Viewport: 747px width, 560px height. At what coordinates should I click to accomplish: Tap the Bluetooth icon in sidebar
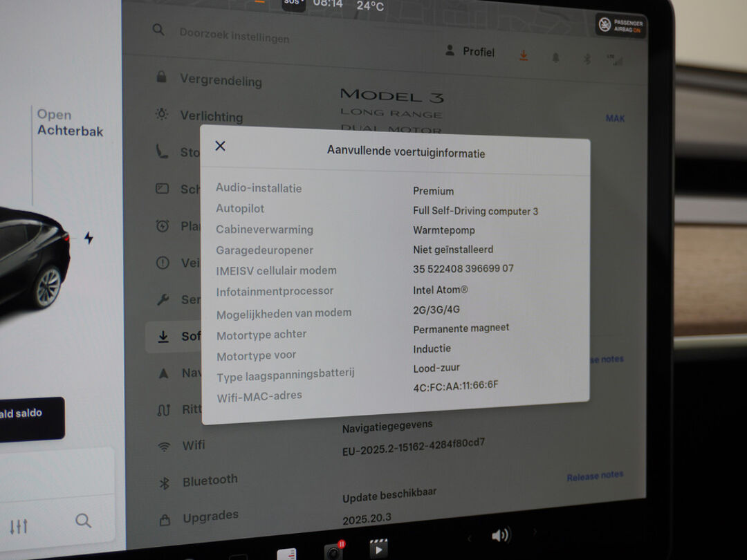(165, 483)
